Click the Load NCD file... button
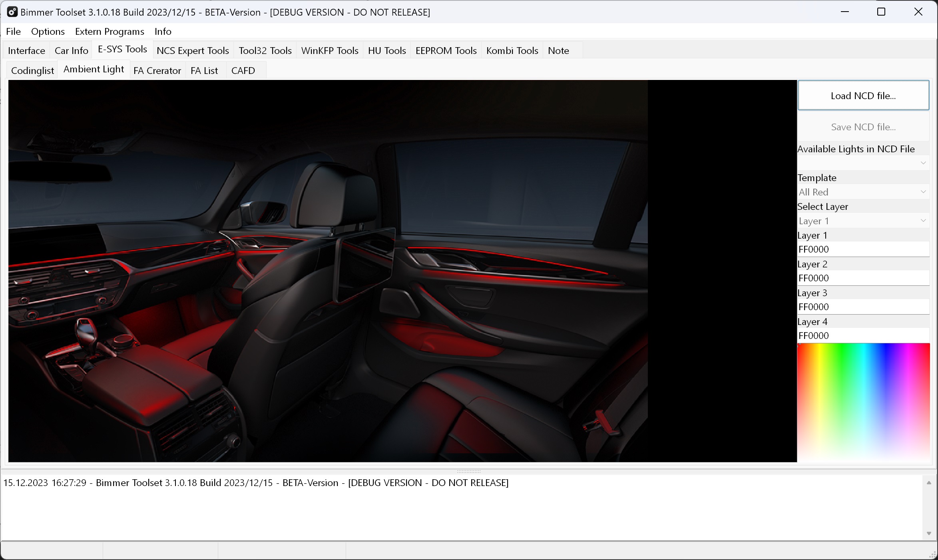This screenshot has height=560, width=938. point(863,96)
